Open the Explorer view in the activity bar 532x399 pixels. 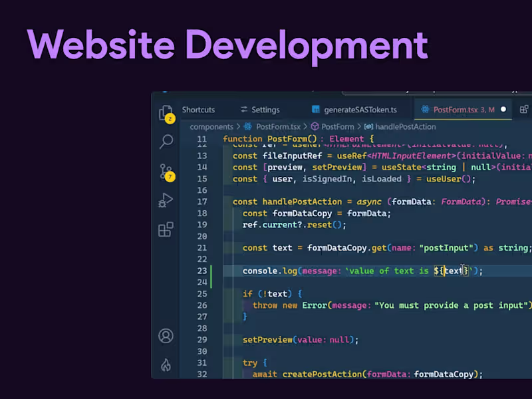tap(166, 113)
